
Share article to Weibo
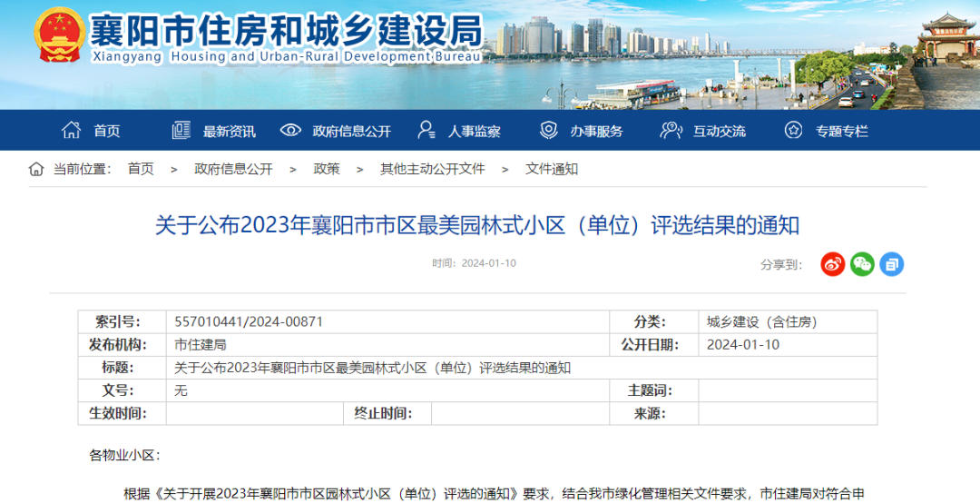tap(832, 264)
